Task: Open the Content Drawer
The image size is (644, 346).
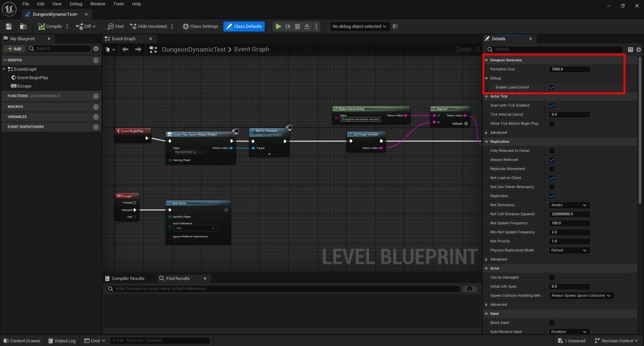Action: (22, 341)
